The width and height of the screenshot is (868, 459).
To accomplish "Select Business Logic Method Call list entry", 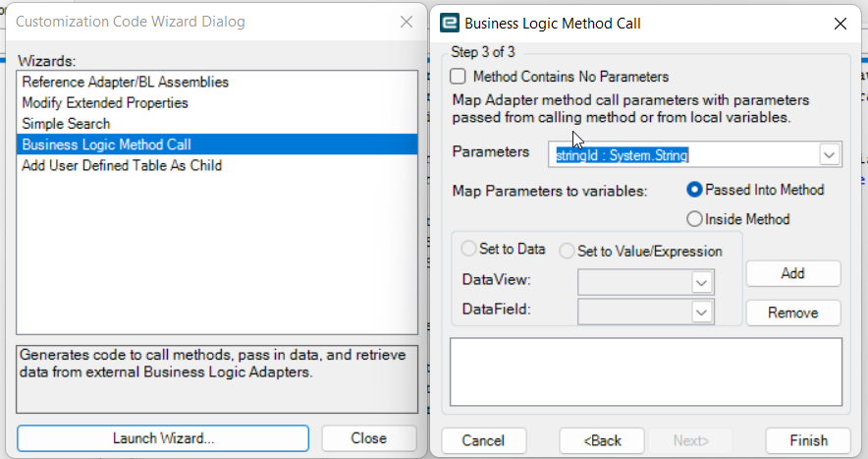I will [x=217, y=144].
